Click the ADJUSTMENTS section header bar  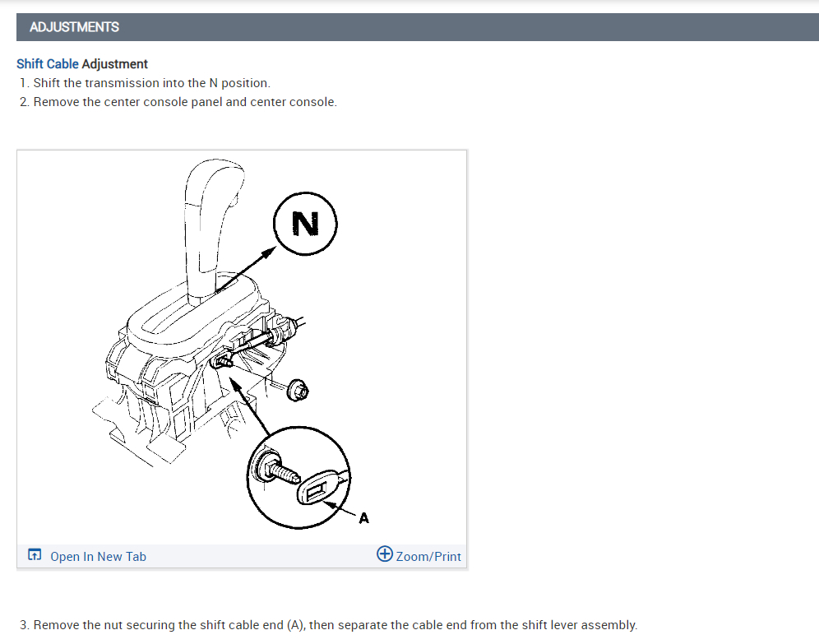point(418,27)
